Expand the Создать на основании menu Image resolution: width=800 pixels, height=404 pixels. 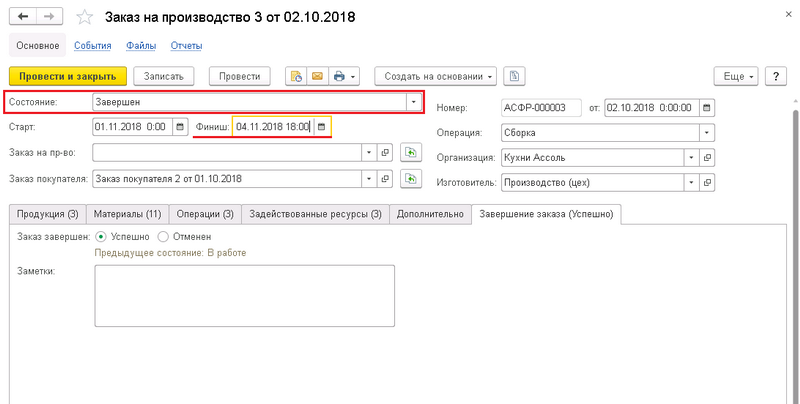pyautogui.click(x=436, y=76)
